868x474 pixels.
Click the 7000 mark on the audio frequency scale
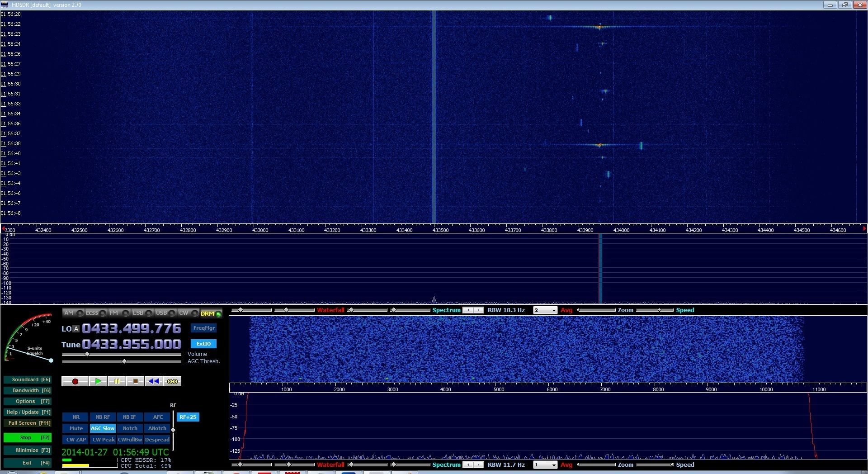point(605,389)
